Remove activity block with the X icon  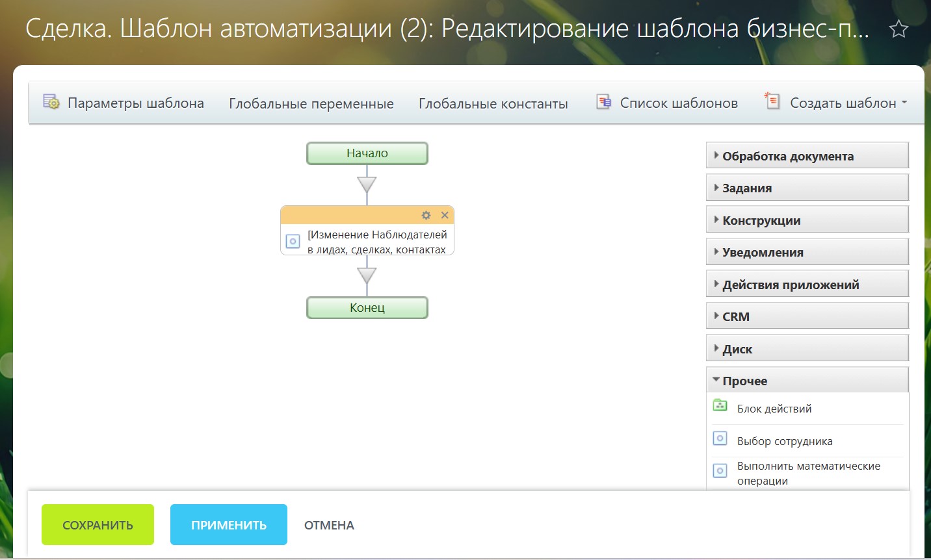[445, 215]
